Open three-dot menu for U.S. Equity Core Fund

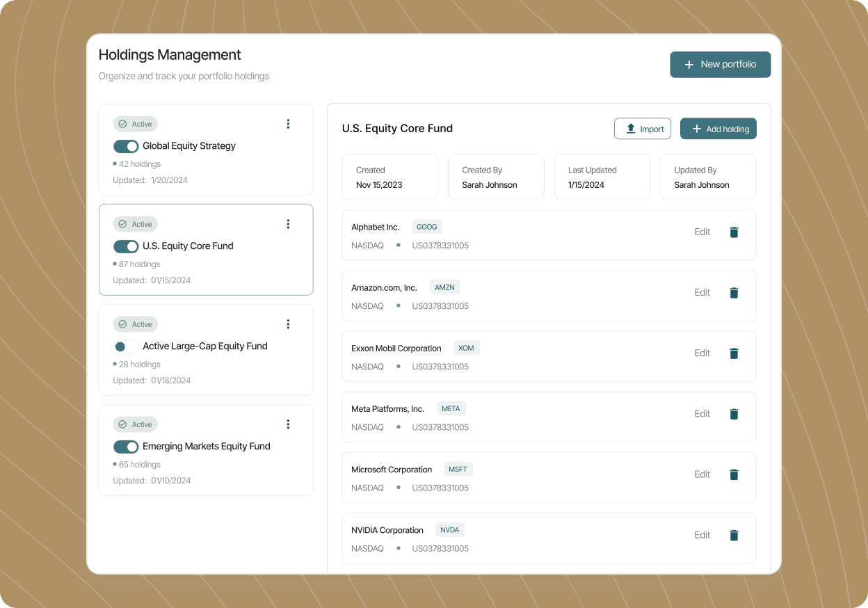288,224
